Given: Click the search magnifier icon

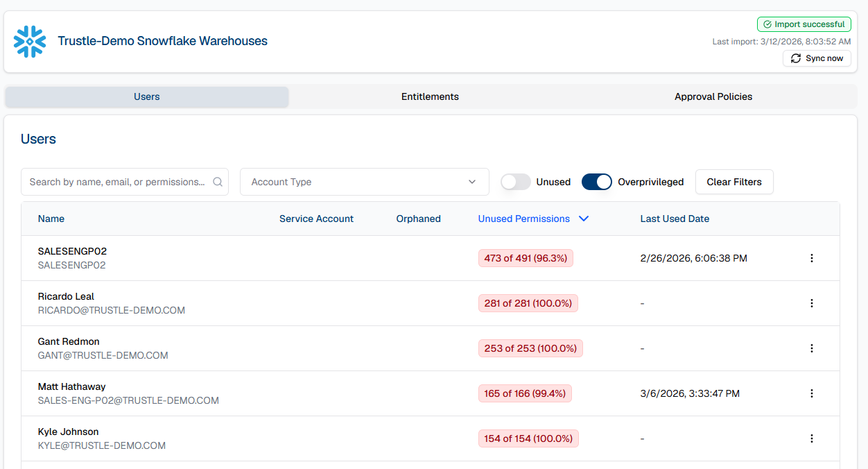Looking at the screenshot, I should tap(218, 181).
